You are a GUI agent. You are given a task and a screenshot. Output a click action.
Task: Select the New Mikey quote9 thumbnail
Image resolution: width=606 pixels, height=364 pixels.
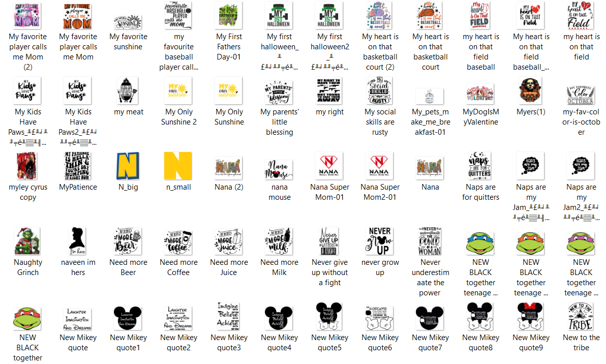530,316
